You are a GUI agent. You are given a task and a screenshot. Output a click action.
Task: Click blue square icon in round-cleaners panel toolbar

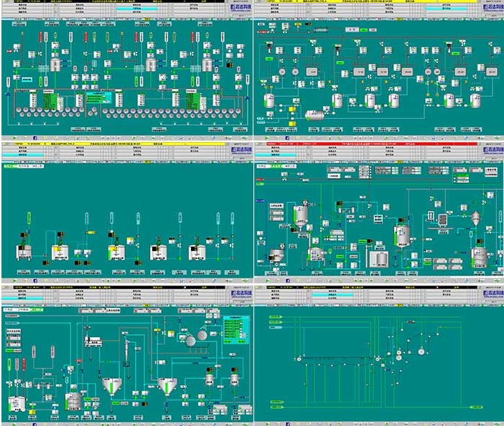pos(35,138)
